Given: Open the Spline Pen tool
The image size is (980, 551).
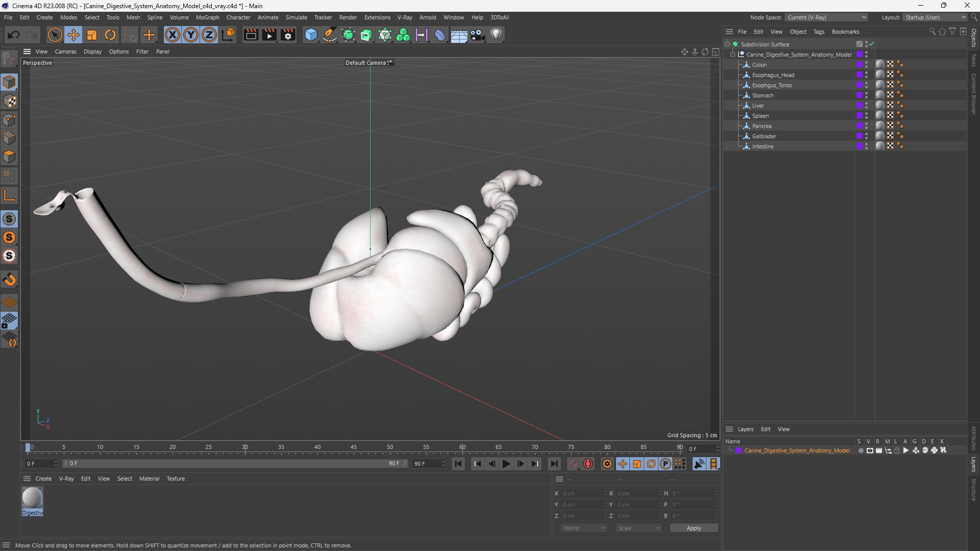Looking at the screenshot, I should [330, 35].
